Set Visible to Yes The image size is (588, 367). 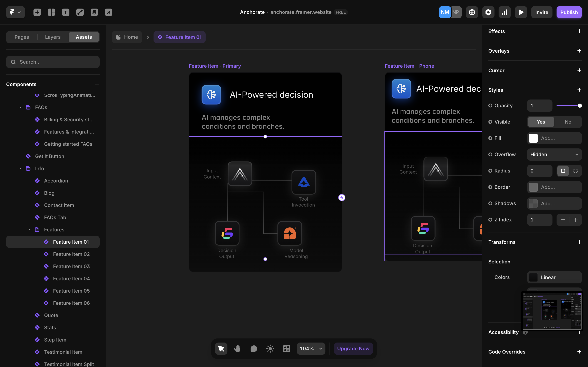click(541, 122)
